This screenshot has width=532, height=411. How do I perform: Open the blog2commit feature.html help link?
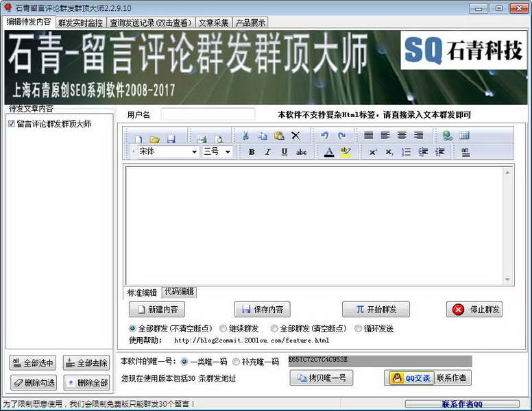252,340
